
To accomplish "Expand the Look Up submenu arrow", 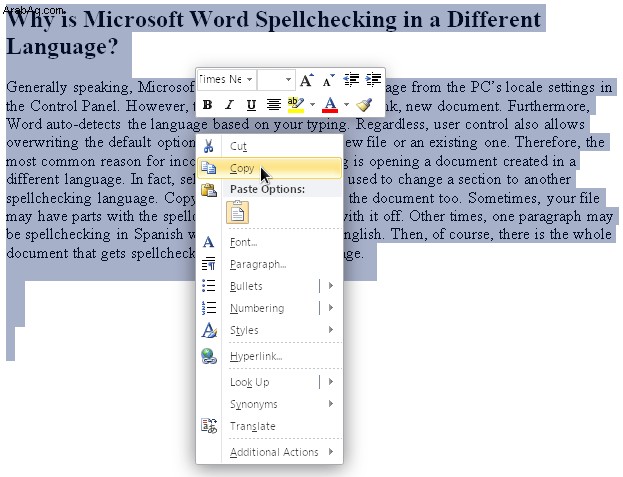I will coord(331,382).
